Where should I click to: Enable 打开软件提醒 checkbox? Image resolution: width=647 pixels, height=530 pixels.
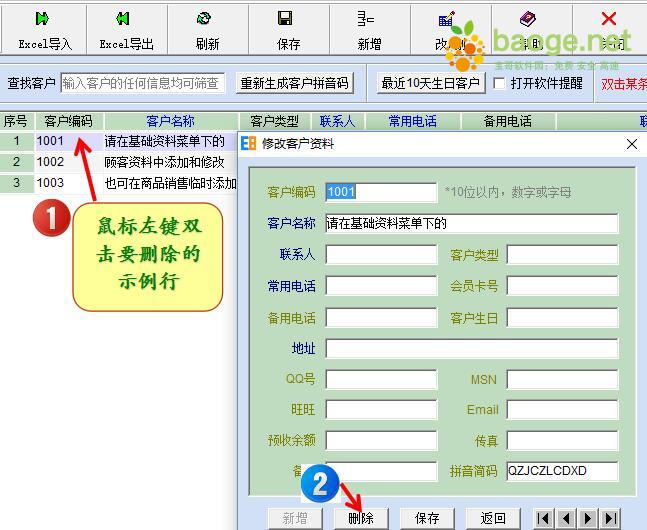coord(500,84)
